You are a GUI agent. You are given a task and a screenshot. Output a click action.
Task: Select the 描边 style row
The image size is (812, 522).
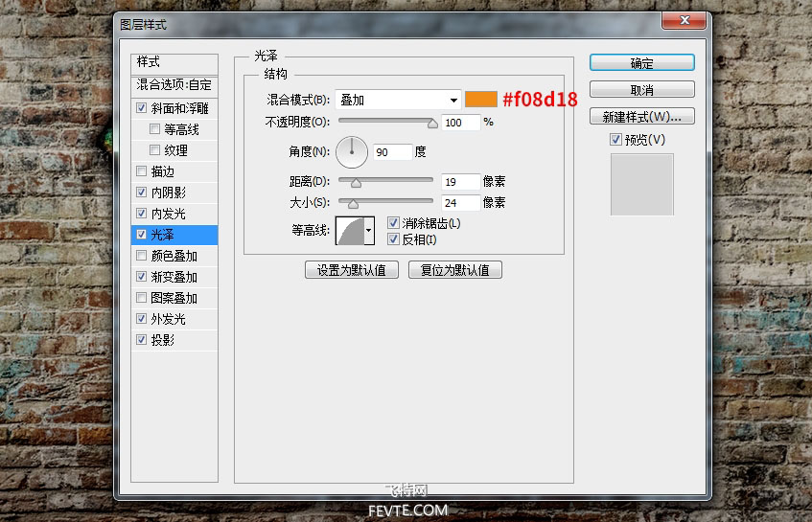coord(174,171)
